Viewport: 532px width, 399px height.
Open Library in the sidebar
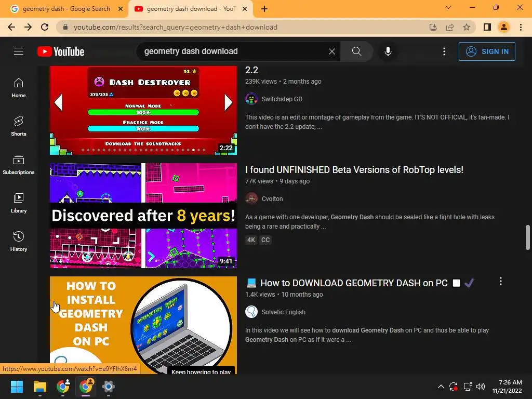click(x=19, y=203)
